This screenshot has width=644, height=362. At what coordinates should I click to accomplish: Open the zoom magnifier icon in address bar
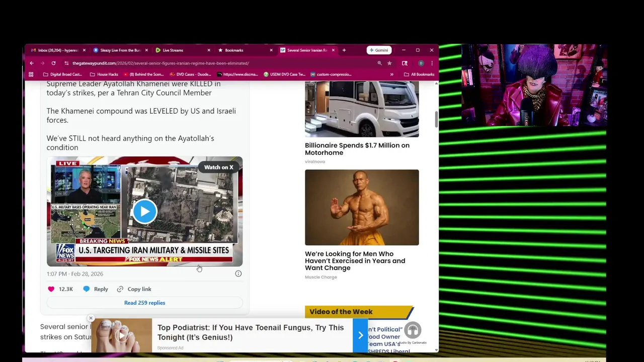click(x=379, y=63)
